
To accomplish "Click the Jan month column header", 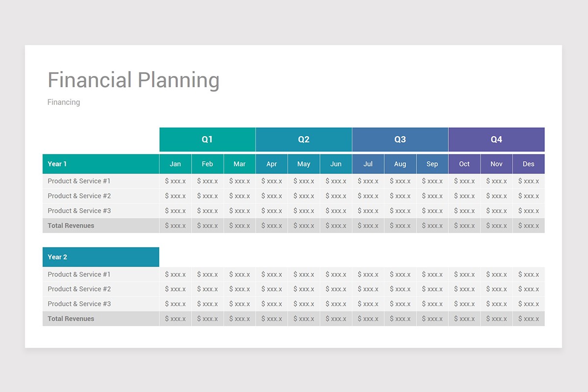I will pos(175,164).
